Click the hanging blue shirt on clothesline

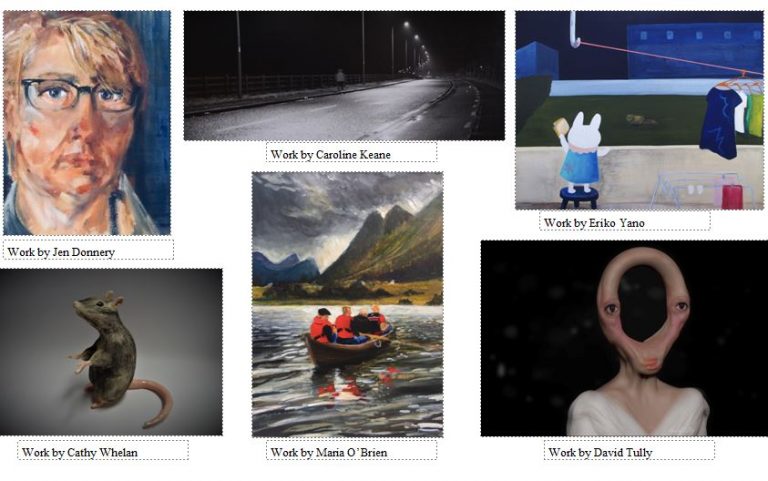(x=721, y=122)
